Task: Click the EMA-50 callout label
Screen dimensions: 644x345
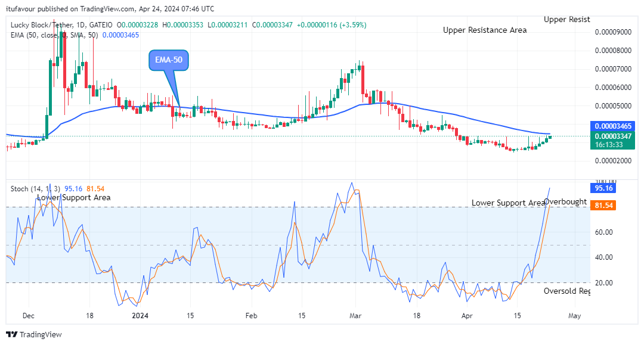Action: pos(168,60)
